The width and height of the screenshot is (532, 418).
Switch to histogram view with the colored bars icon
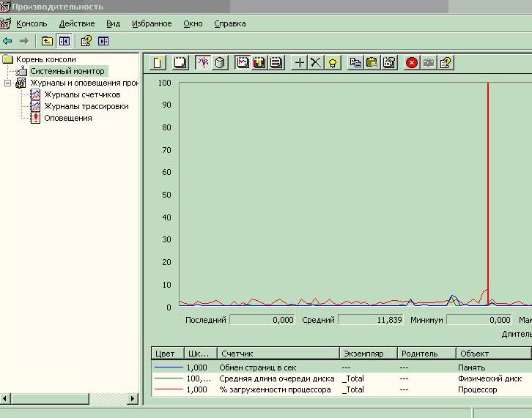tap(259, 63)
